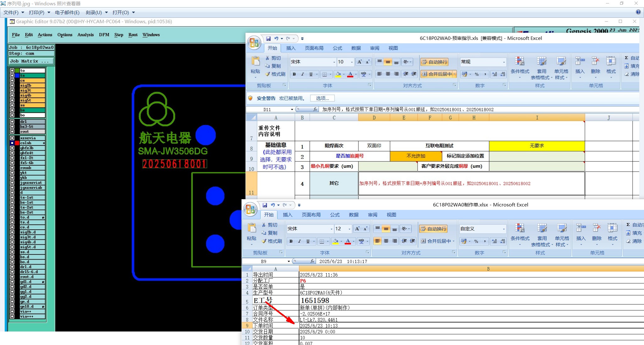Click Conditional Formatting icon in upper Excel
Image resolution: width=644 pixels, height=345 pixels.
519,62
